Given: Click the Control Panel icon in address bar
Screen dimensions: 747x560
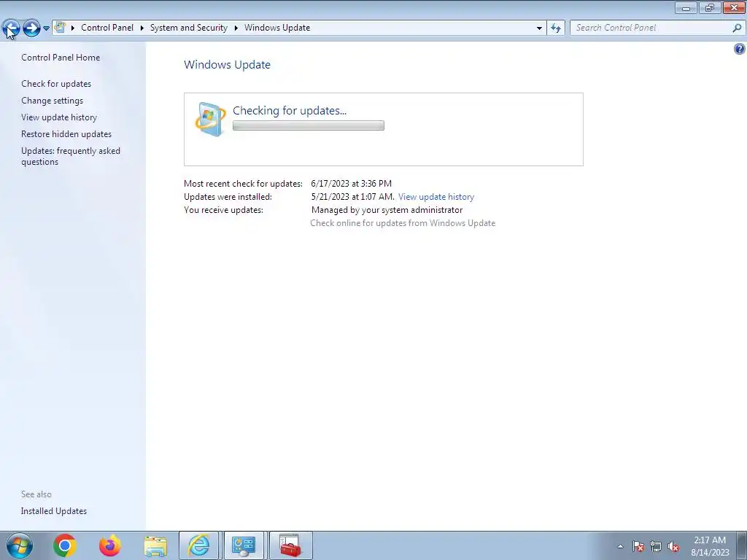Looking at the screenshot, I should 60,28.
